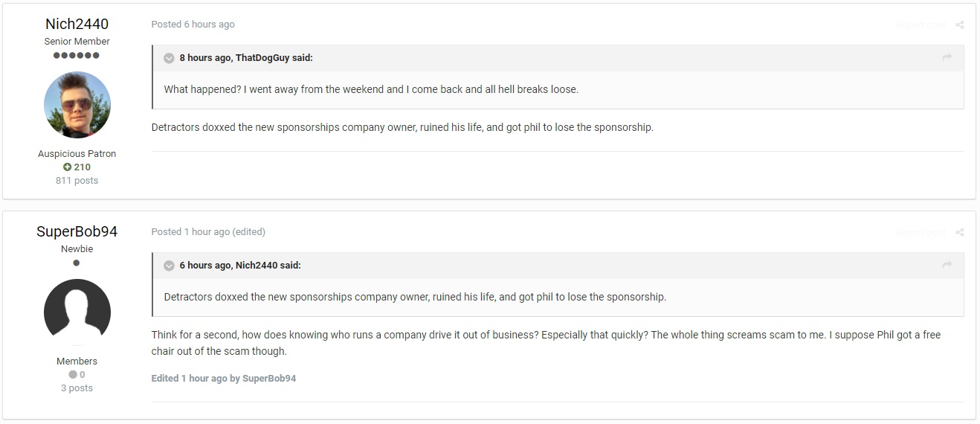This screenshot has width=980, height=424.
Task: Collapse the ThatDogGuy quote block
Action: pyautogui.click(x=169, y=58)
